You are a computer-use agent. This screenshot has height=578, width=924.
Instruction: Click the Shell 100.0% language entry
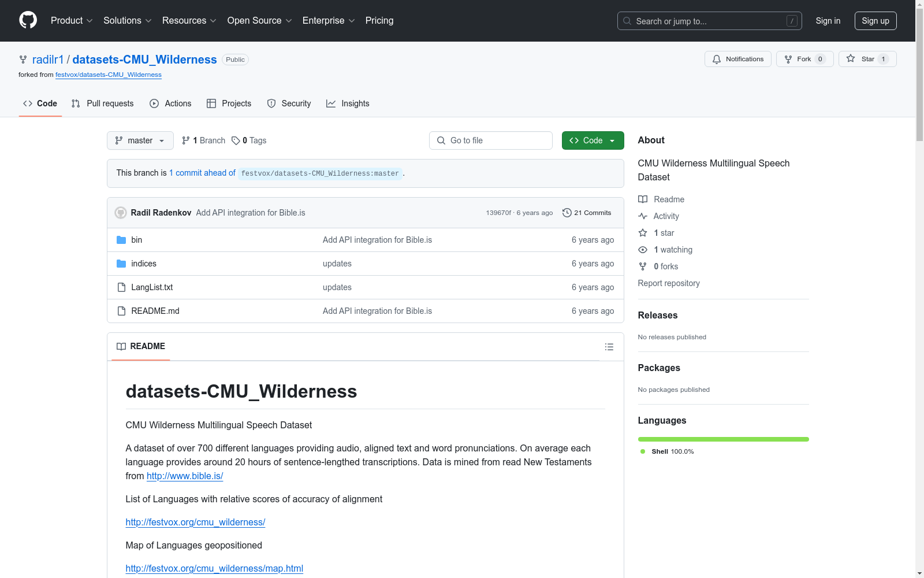click(667, 451)
